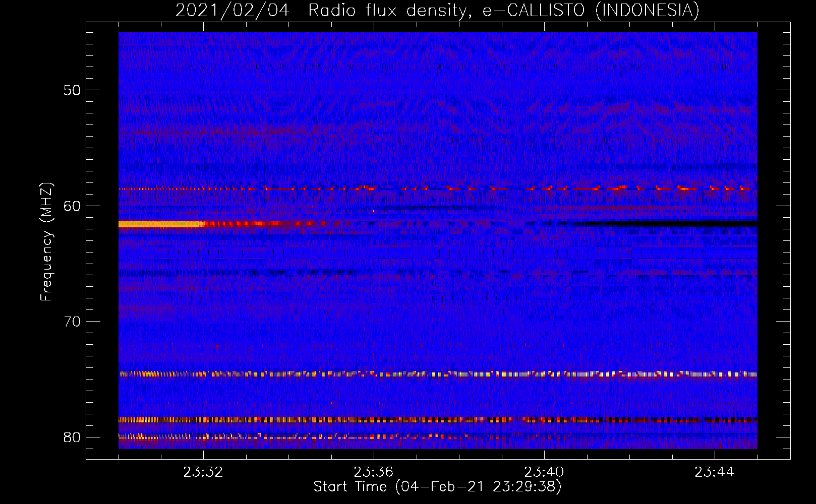Click the 80 frequency tick label
Viewport: 816px width, 504px height.
coord(72,437)
